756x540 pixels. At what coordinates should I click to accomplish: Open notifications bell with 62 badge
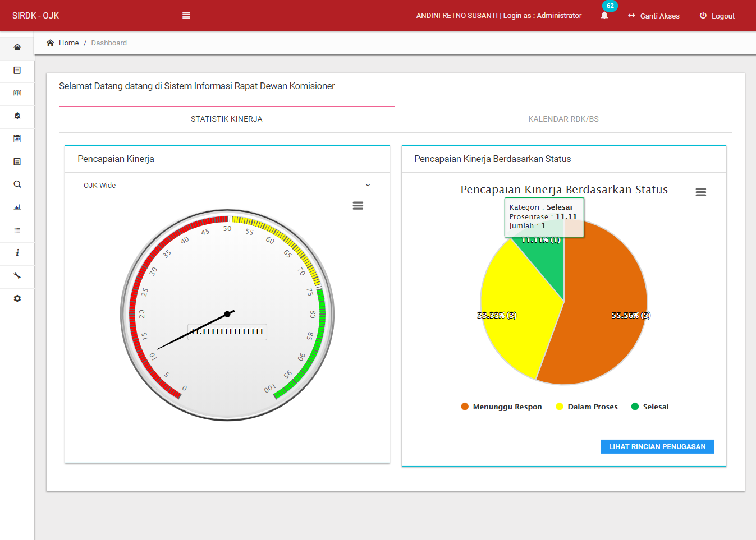604,16
